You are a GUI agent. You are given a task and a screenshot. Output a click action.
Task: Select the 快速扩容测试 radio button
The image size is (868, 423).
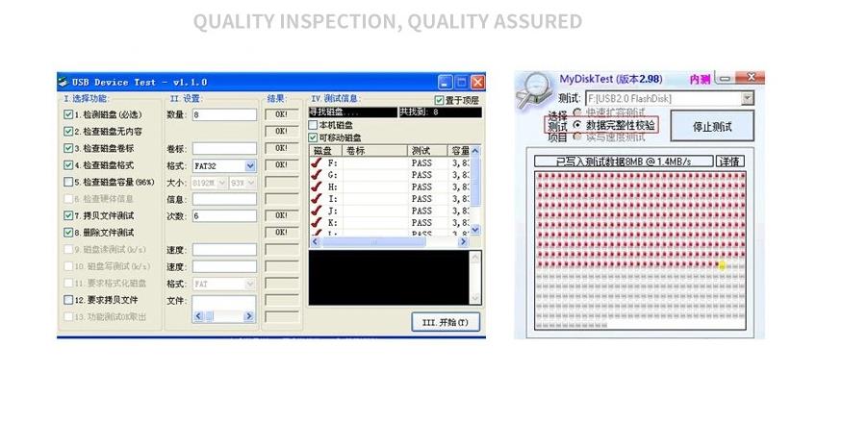[x=577, y=112]
